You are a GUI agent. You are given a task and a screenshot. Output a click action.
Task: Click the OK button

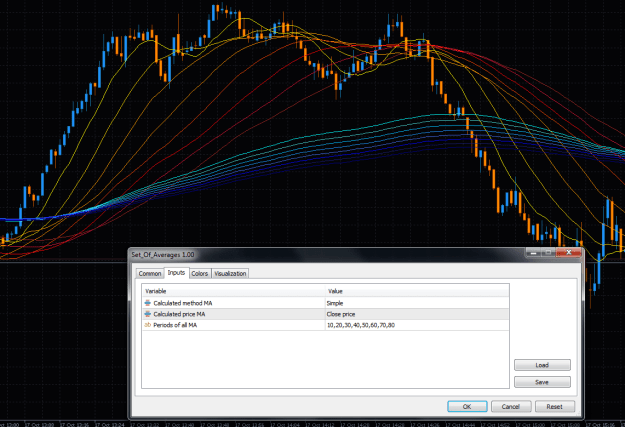pyautogui.click(x=467, y=407)
